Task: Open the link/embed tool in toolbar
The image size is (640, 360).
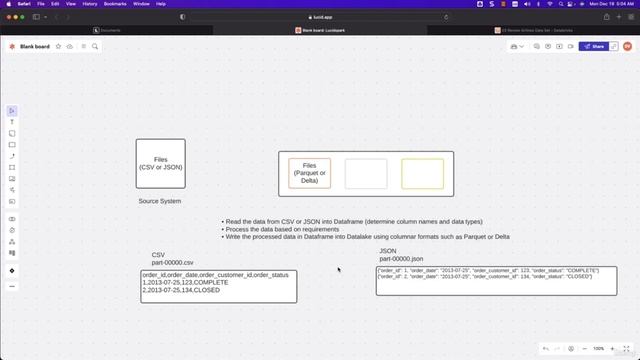Action: point(12,219)
